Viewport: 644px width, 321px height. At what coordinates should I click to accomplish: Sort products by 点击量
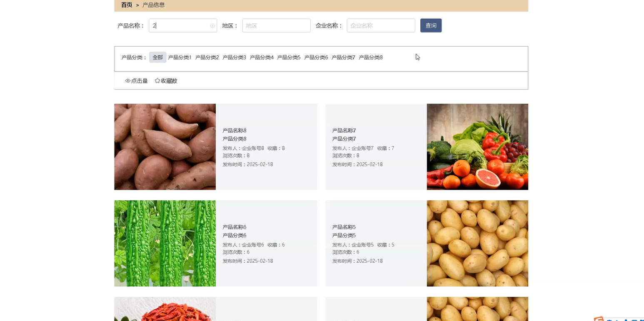pos(139,80)
